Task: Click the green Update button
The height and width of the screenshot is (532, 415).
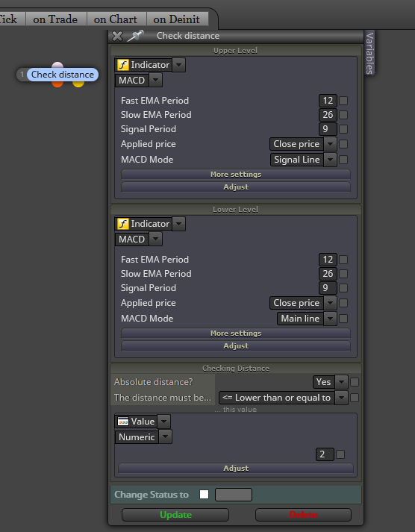Action: click(x=175, y=515)
